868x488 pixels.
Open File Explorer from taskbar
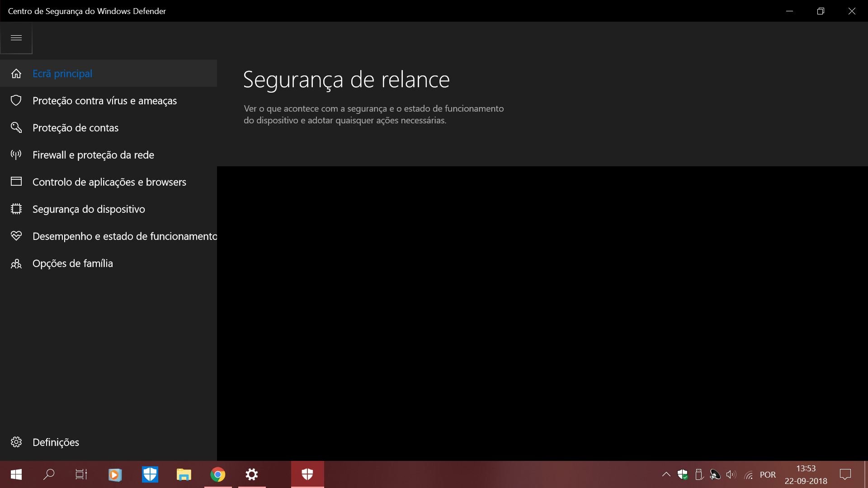(184, 474)
